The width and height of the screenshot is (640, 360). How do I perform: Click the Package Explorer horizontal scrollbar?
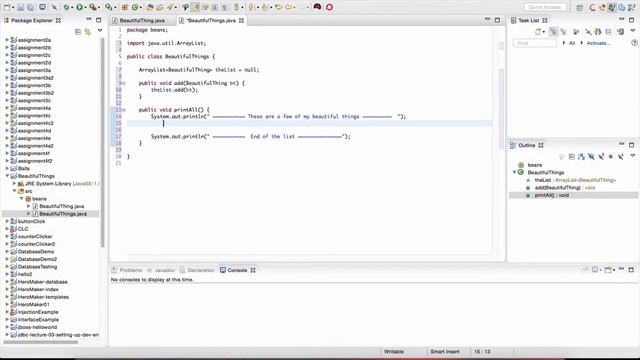point(40,342)
